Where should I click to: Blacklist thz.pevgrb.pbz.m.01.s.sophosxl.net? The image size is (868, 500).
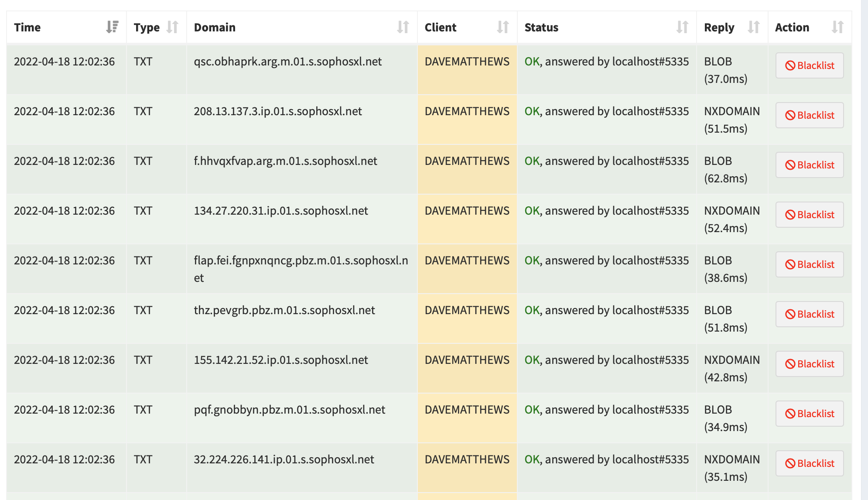810,314
